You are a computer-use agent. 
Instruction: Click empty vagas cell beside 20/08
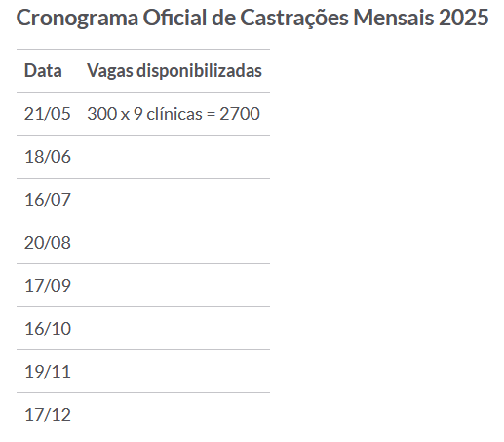tap(174, 243)
